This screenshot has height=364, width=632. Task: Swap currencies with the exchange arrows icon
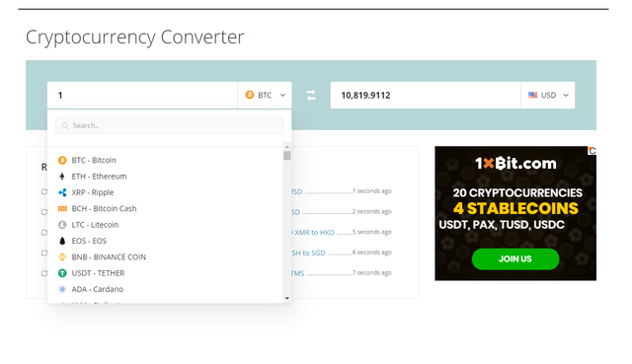click(x=311, y=96)
